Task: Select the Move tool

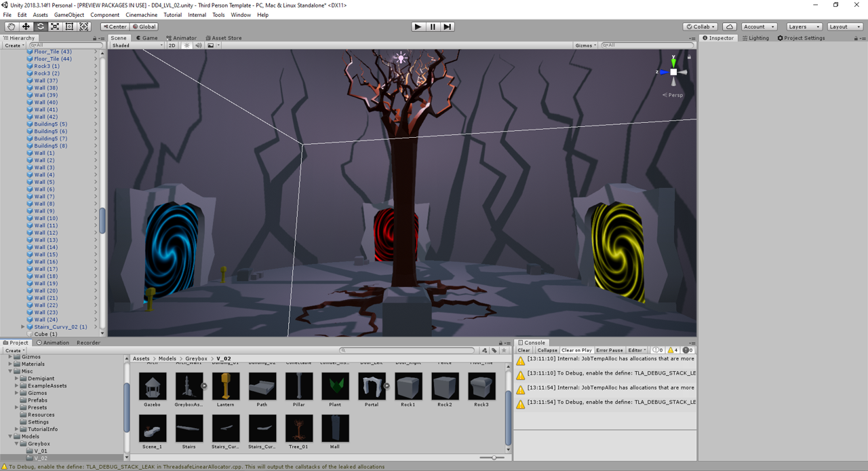Action: click(x=26, y=26)
